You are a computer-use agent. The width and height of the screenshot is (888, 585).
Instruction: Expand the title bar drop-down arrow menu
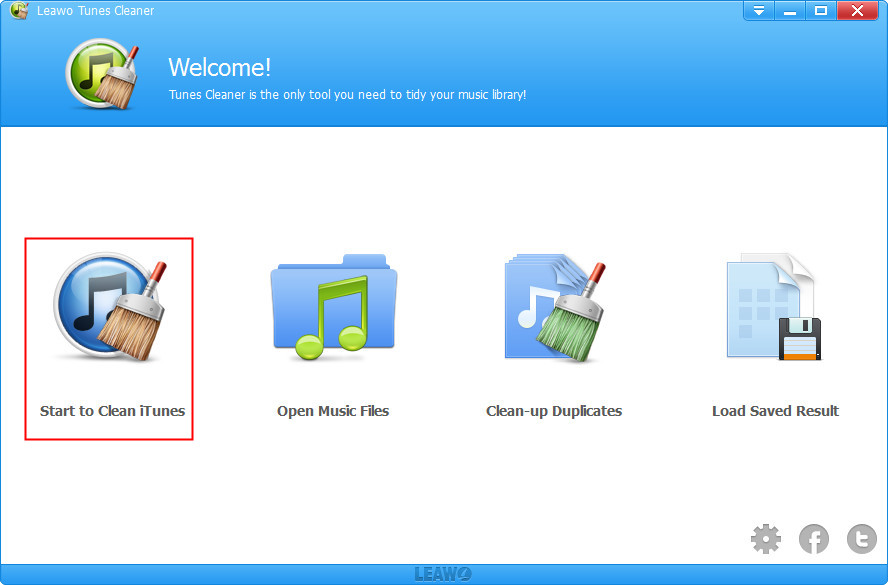click(x=759, y=11)
